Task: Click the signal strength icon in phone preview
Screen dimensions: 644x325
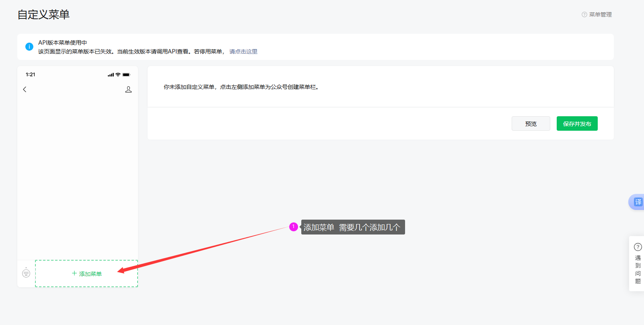Action: [111, 75]
